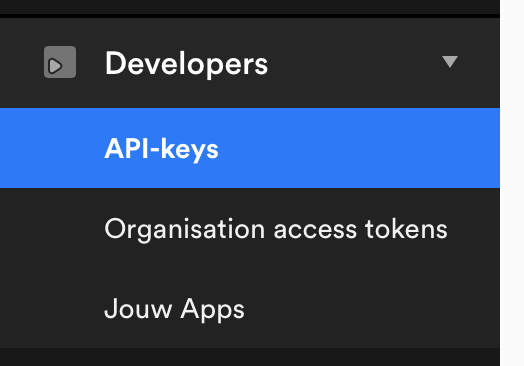524x366 pixels.
Task: Go to Organisation access tokens
Action: pos(250,229)
